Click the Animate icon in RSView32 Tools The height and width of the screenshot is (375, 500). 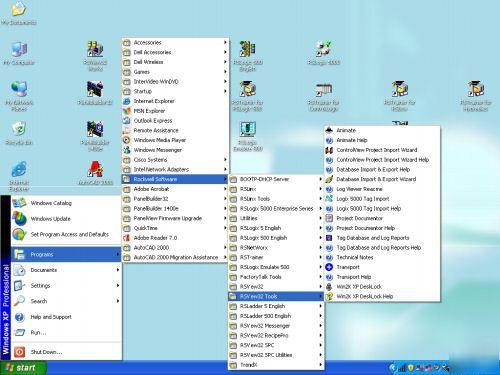pos(329,130)
